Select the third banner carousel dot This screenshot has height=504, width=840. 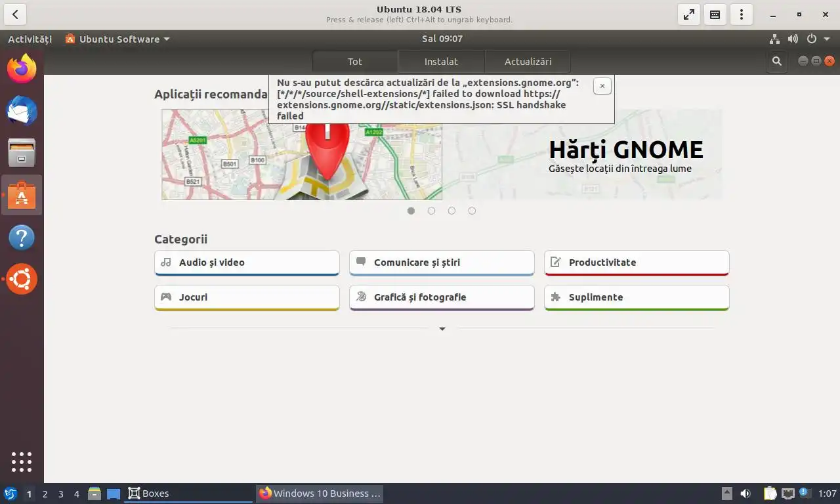point(451,211)
